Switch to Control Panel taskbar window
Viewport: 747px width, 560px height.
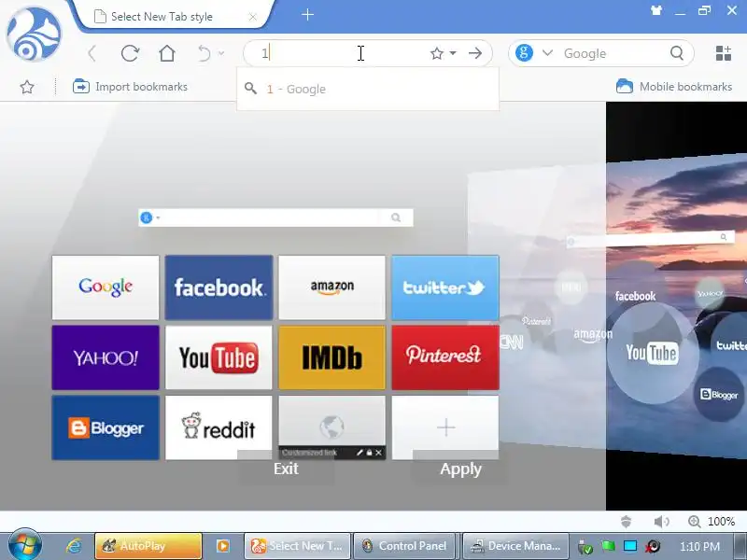click(403, 546)
